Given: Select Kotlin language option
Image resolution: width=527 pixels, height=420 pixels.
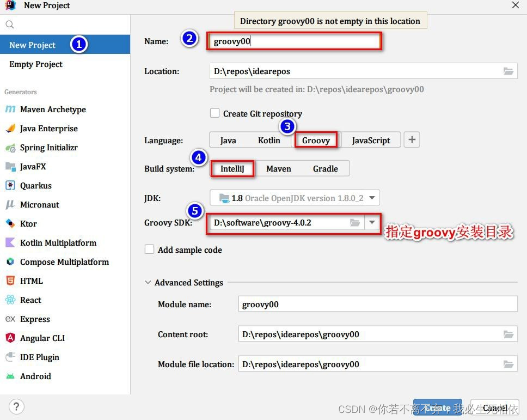Looking at the screenshot, I should (269, 140).
